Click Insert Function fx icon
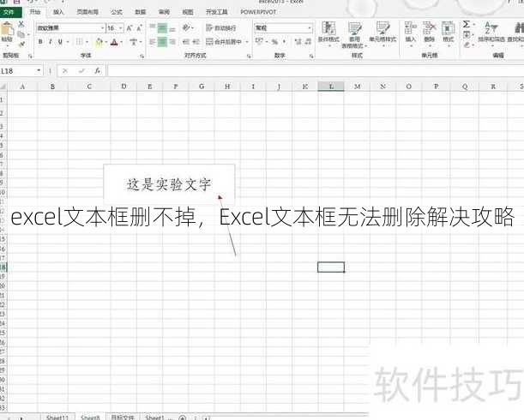The width and height of the screenshot is (524, 420). [x=97, y=71]
